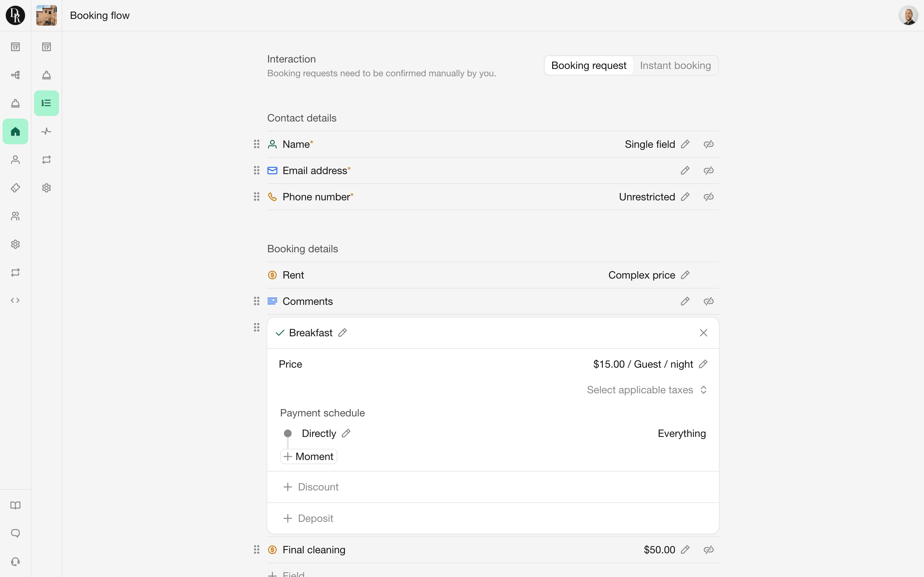
Task: Hide the Name field with eye icon
Action: coord(709,144)
